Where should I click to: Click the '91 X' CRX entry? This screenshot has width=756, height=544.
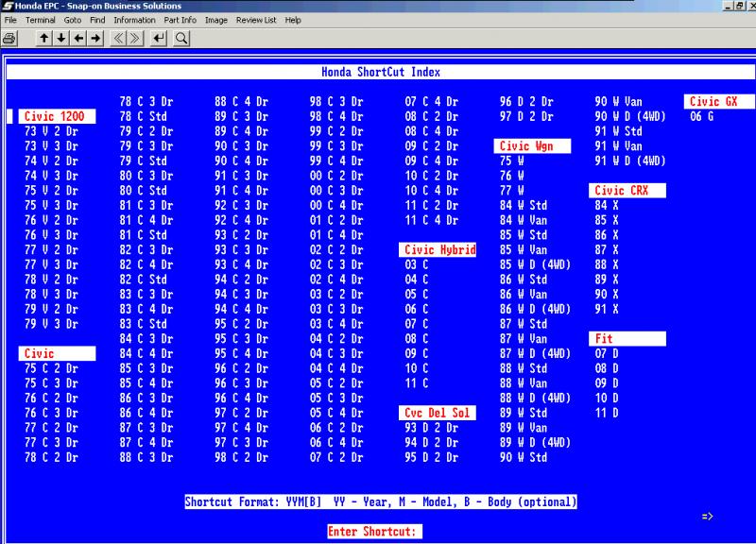(607, 309)
